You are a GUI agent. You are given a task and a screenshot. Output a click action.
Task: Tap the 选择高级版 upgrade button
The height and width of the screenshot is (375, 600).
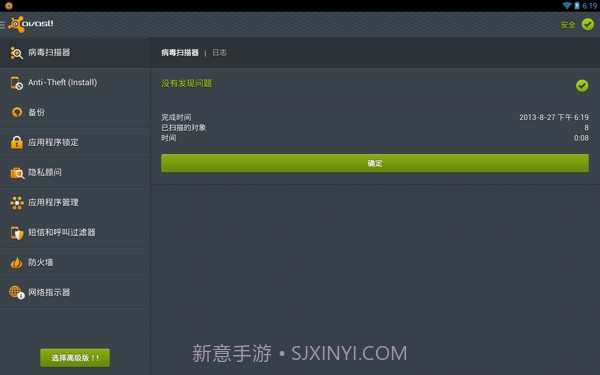click(x=75, y=358)
